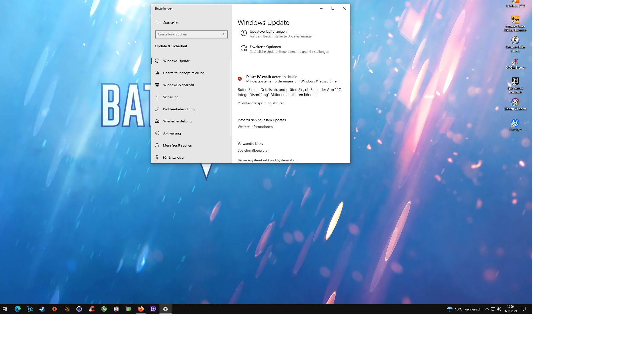
Task: Click the volume speaker tray icon
Action: pyautogui.click(x=499, y=309)
